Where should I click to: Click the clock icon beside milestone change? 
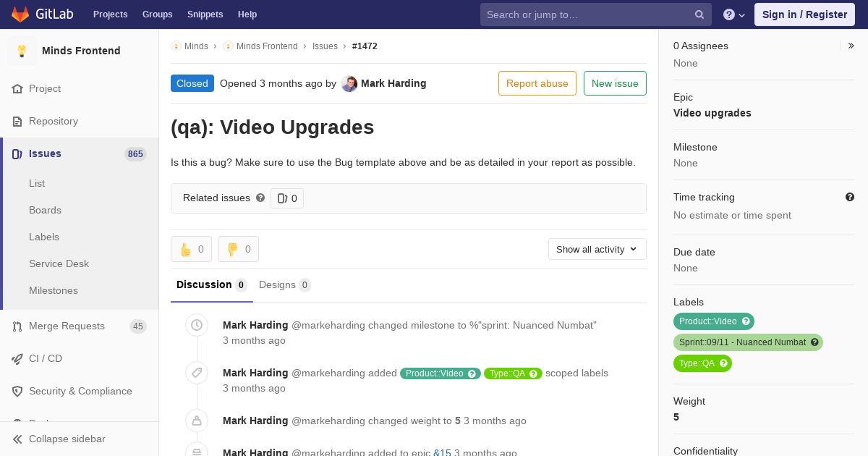[x=197, y=326]
